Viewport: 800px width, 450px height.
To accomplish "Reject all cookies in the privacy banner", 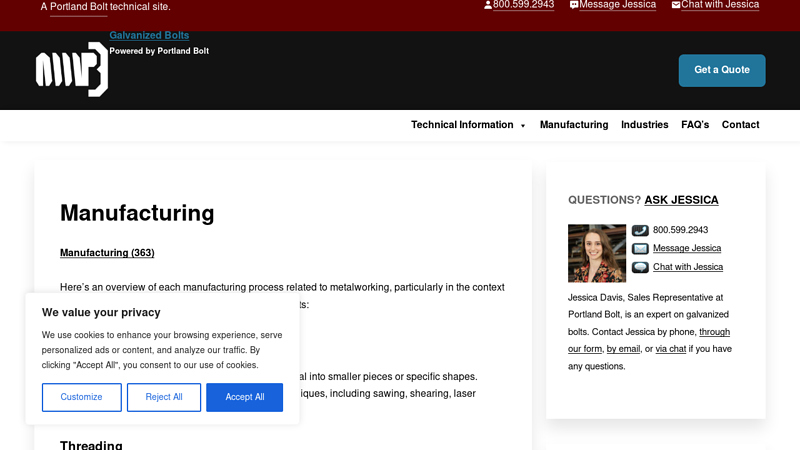I will click(164, 397).
